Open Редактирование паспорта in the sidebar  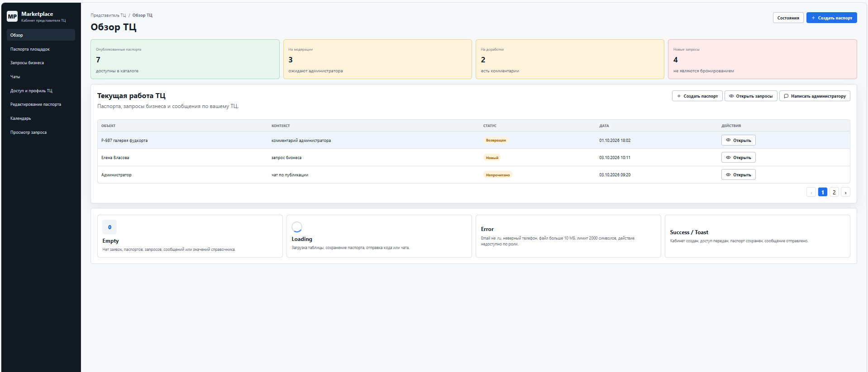tap(41, 104)
